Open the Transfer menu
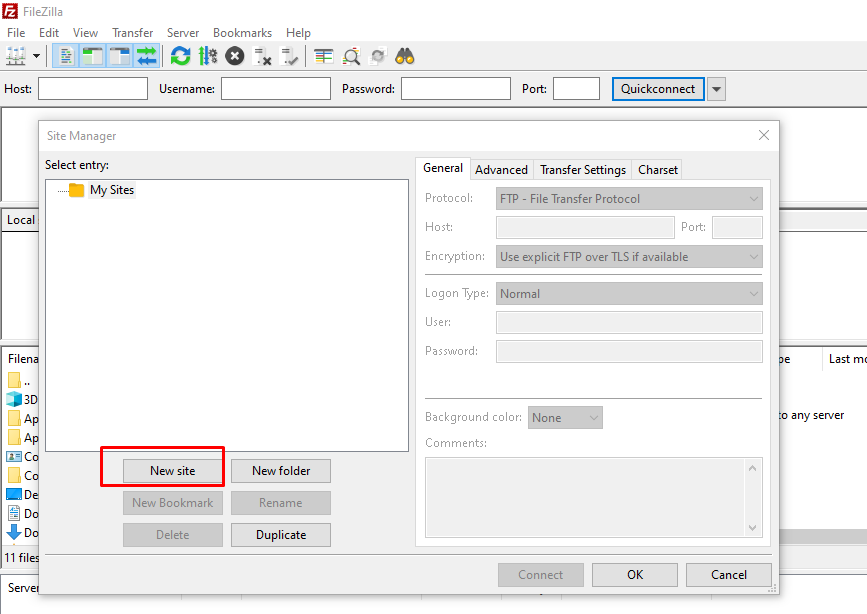Image resolution: width=867 pixels, height=614 pixels. coord(132,33)
